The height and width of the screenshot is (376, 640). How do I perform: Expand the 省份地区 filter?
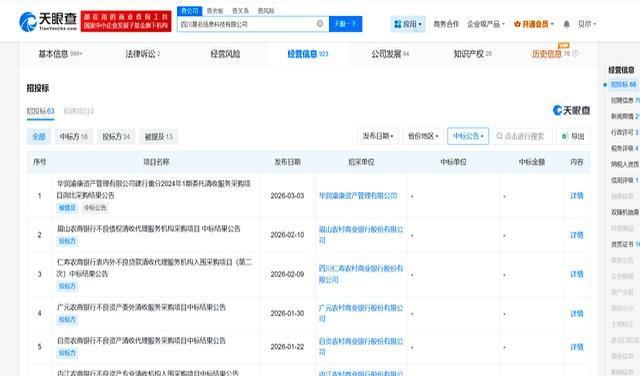point(423,136)
